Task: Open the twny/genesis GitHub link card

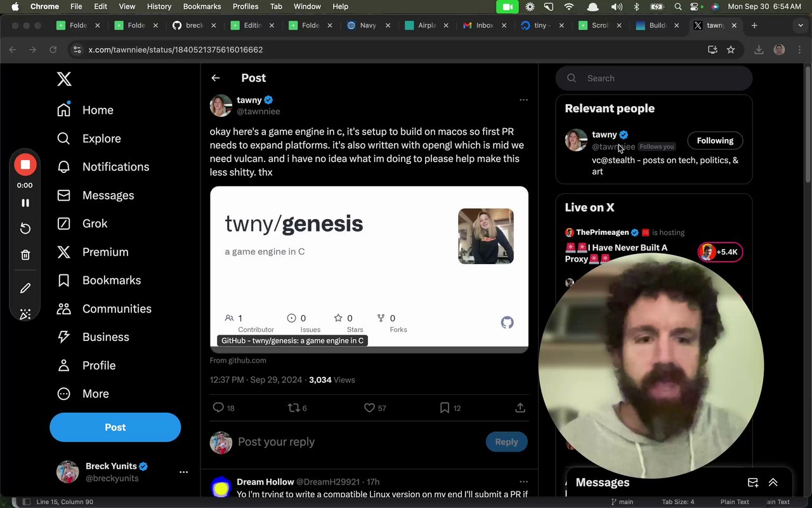Action: [369, 269]
